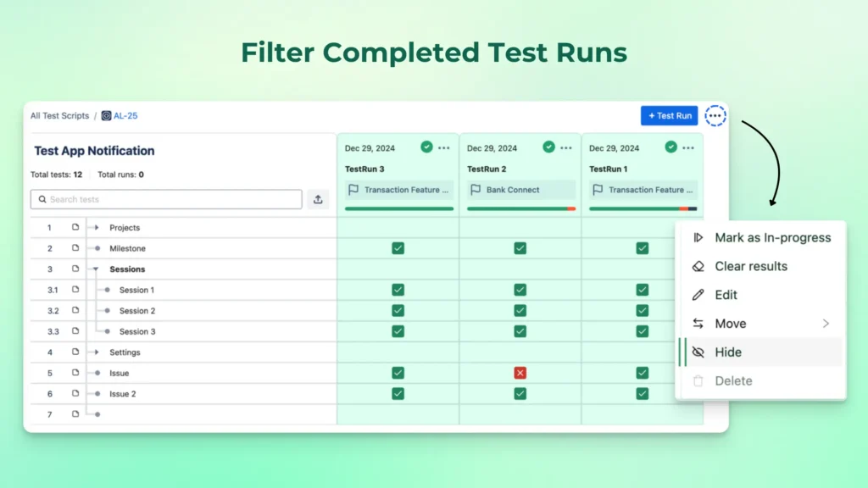Click the document icon in Milestone row
This screenshot has height=488, width=868.
75,248
